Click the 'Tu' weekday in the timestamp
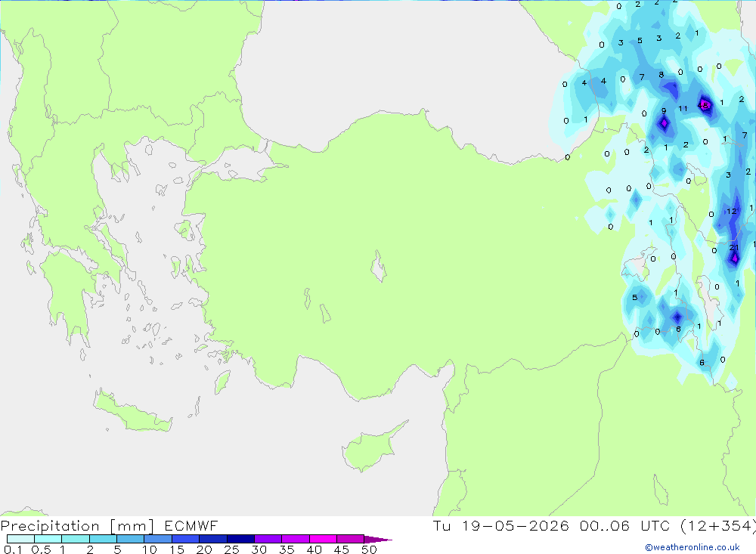The image size is (756, 554). click(442, 525)
